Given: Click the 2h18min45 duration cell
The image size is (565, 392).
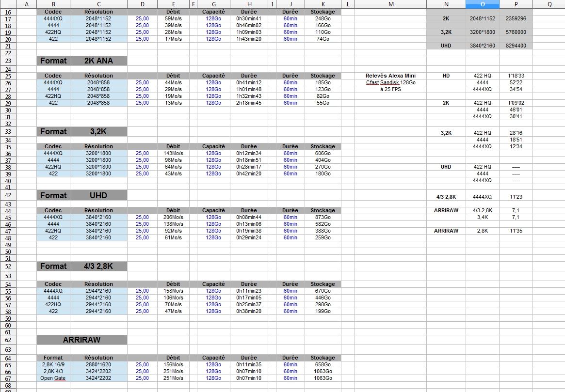Looking at the screenshot, I should [x=249, y=103].
